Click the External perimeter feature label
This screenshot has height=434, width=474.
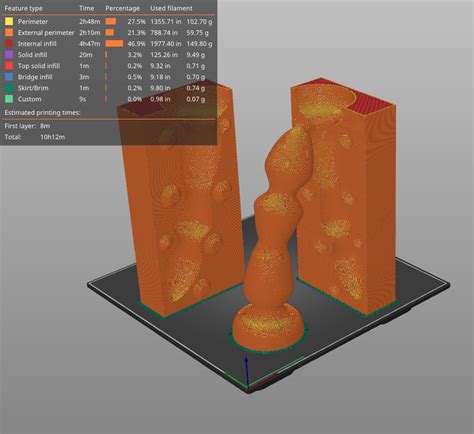(46, 33)
